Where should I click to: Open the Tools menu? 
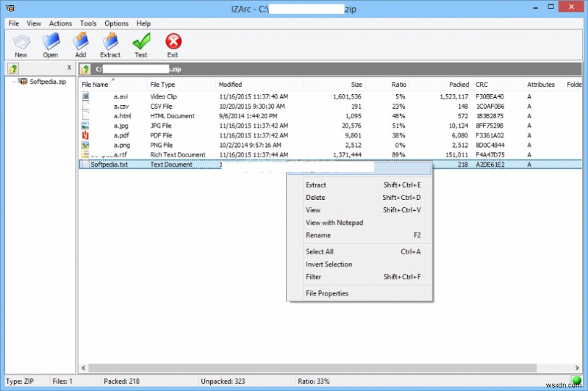click(88, 24)
